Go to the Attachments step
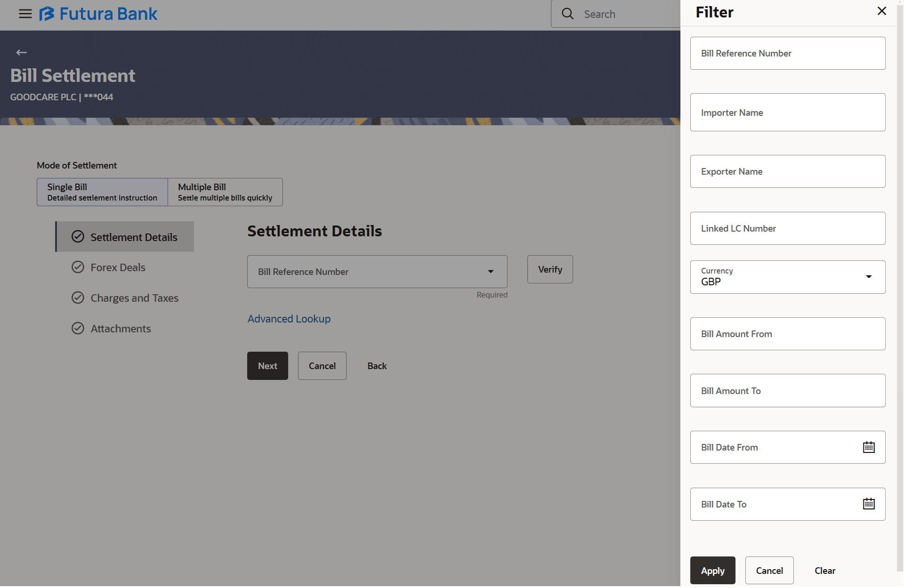Image resolution: width=904 pixels, height=588 pixels. [121, 329]
